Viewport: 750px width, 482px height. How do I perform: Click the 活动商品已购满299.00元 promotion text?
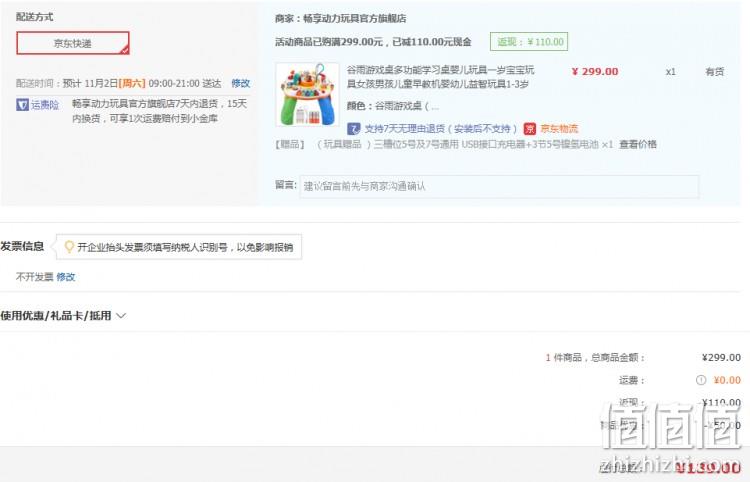click(373, 42)
